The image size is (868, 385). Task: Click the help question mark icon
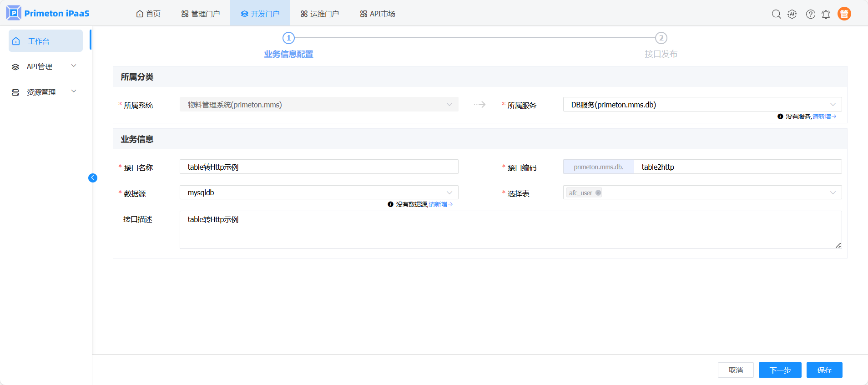click(x=810, y=14)
